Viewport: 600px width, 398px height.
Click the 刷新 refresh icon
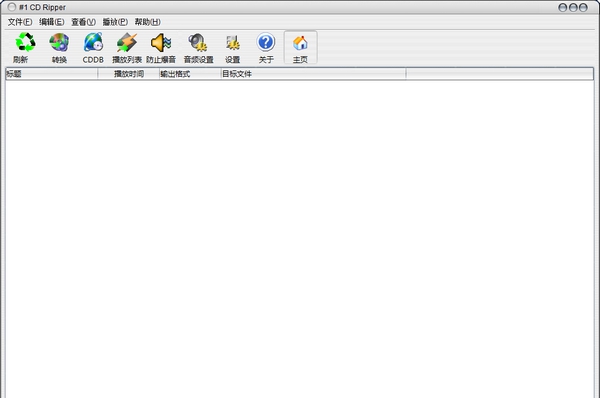(x=25, y=42)
